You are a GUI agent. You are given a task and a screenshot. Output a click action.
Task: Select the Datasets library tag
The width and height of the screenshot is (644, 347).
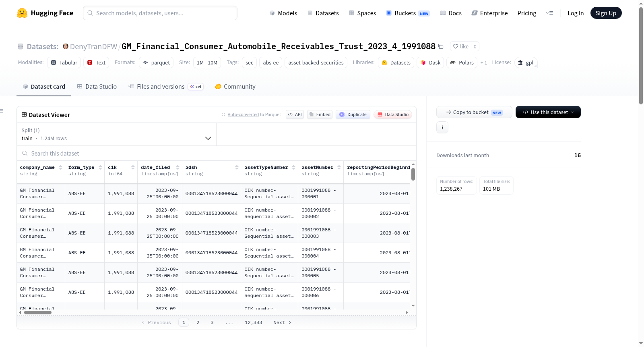pyautogui.click(x=396, y=62)
